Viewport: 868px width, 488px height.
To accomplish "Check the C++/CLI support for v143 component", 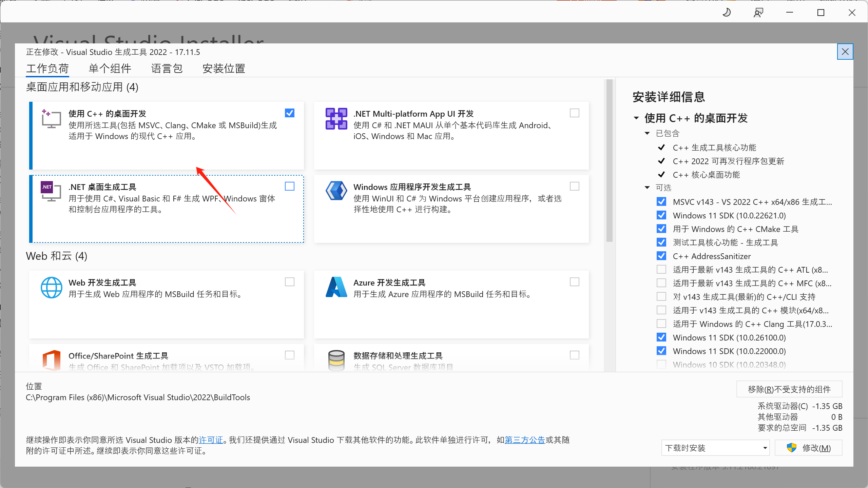I will (661, 297).
